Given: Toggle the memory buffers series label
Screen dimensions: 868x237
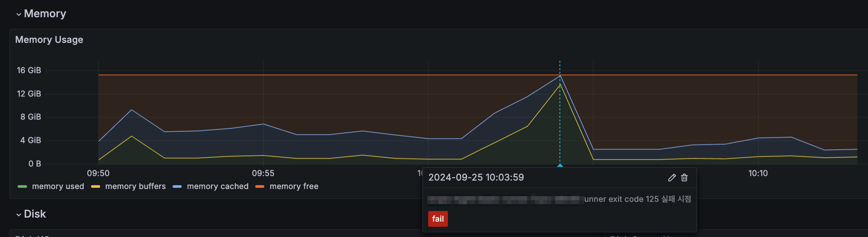Looking at the screenshot, I should (135, 186).
